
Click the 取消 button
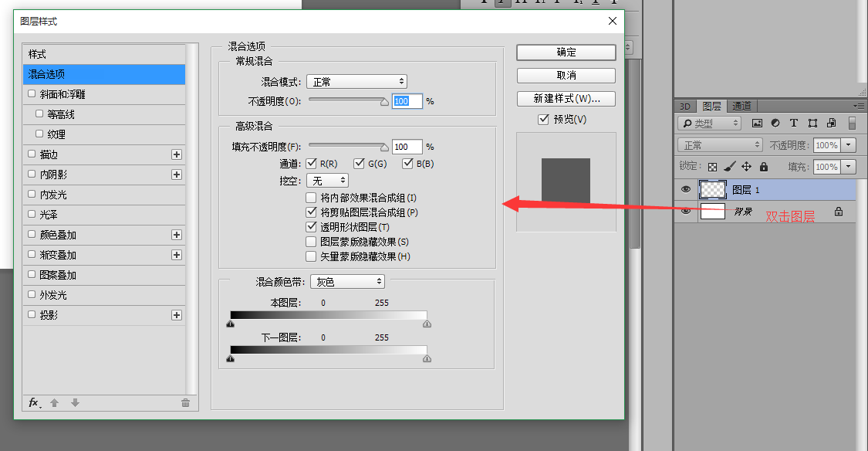[x=566, y=76]
